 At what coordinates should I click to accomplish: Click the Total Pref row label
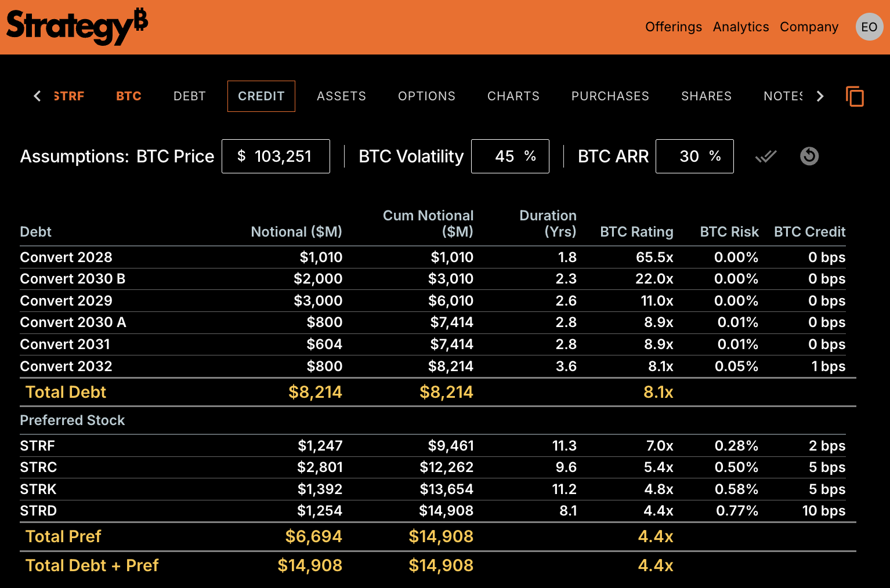(63, 536)
